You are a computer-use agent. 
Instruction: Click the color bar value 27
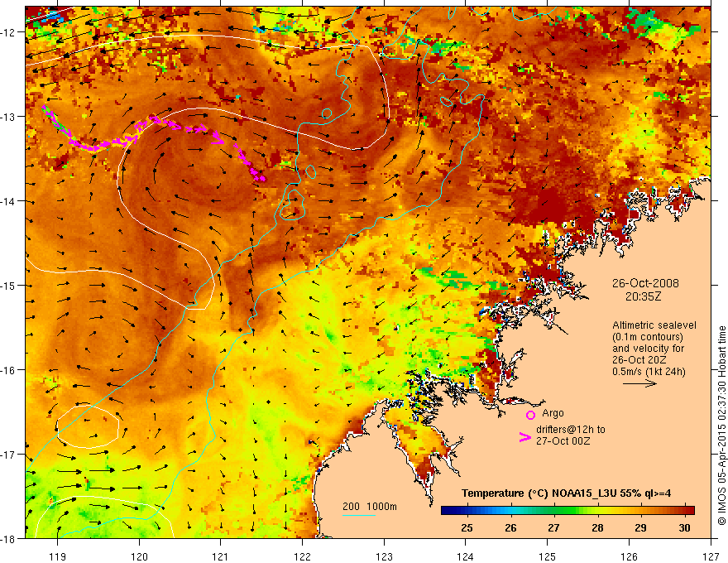point(553,527)
